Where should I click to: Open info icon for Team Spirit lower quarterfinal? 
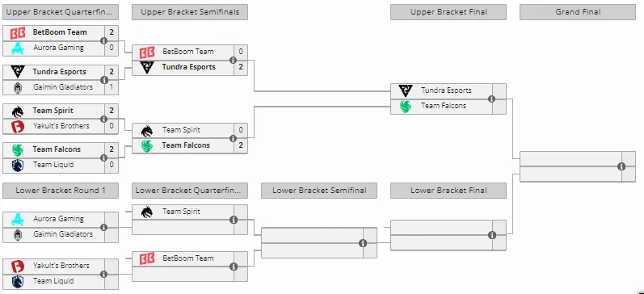click(x=234, y=220)
